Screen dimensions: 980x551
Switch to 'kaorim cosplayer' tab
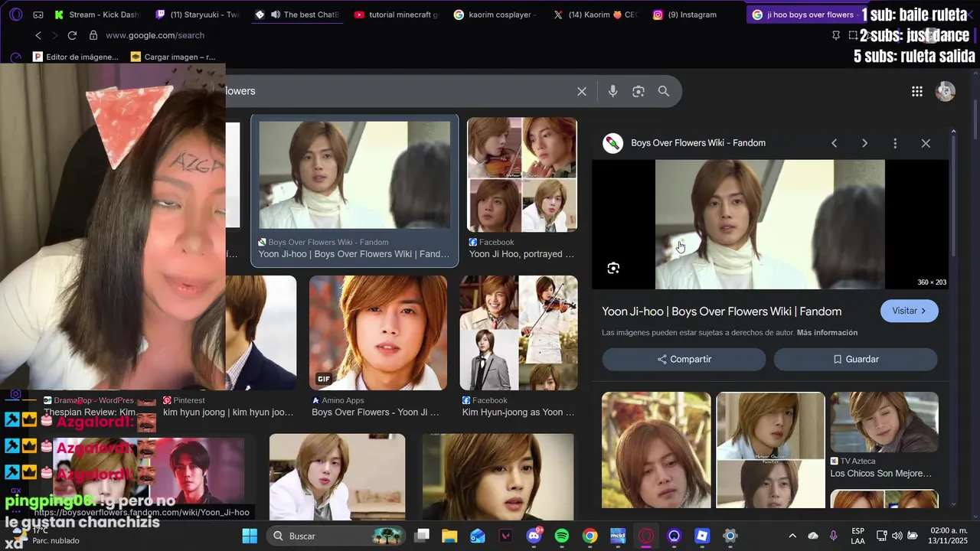click(x=495, y=15)
